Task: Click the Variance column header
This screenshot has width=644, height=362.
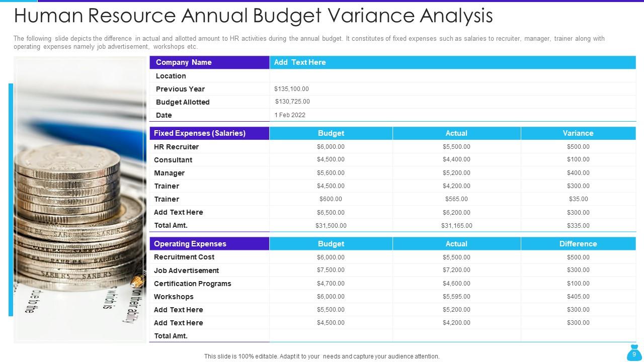Action: (578, 133)
